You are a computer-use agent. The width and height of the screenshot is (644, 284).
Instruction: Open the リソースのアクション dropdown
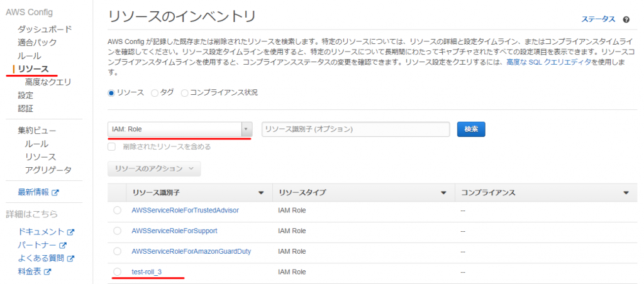tap(154, 168)
